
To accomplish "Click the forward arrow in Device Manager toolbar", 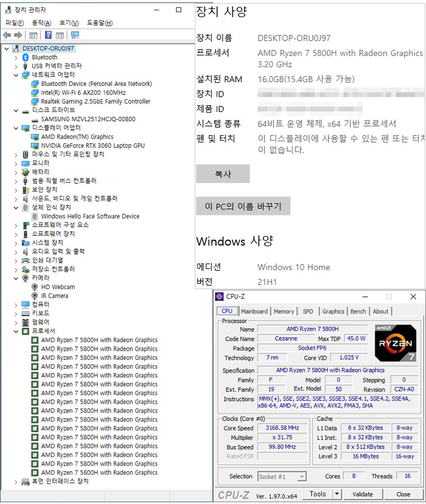I will tap(18, 35).
